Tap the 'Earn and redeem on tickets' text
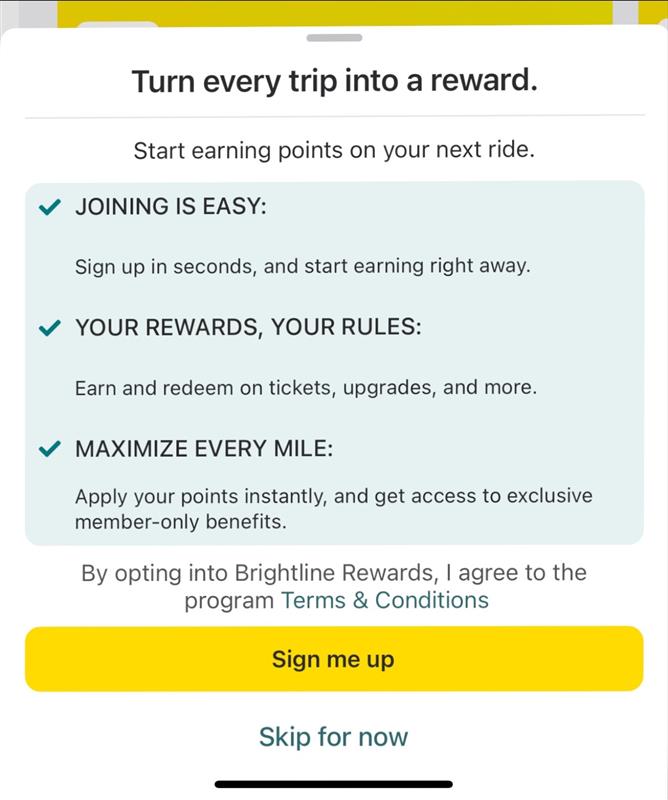The image size is (668, 800). [306, 387]
